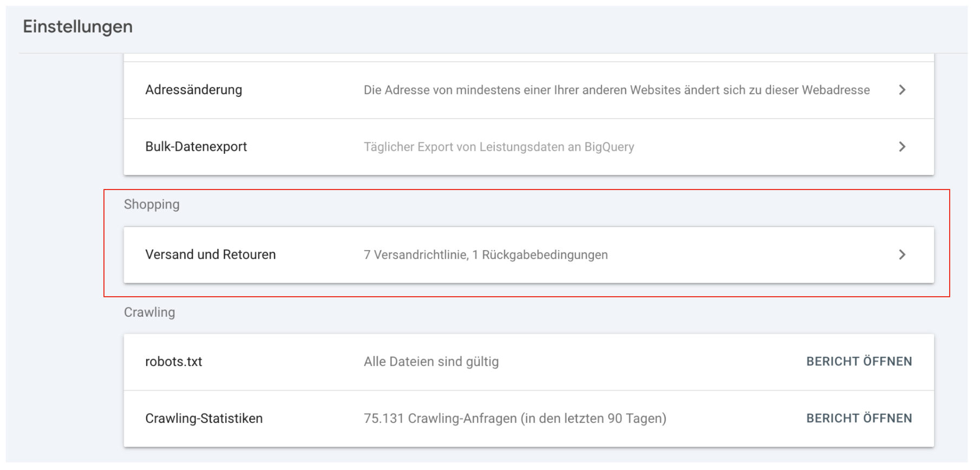
Task: Click the Shopping section heading
Action: 152,205
